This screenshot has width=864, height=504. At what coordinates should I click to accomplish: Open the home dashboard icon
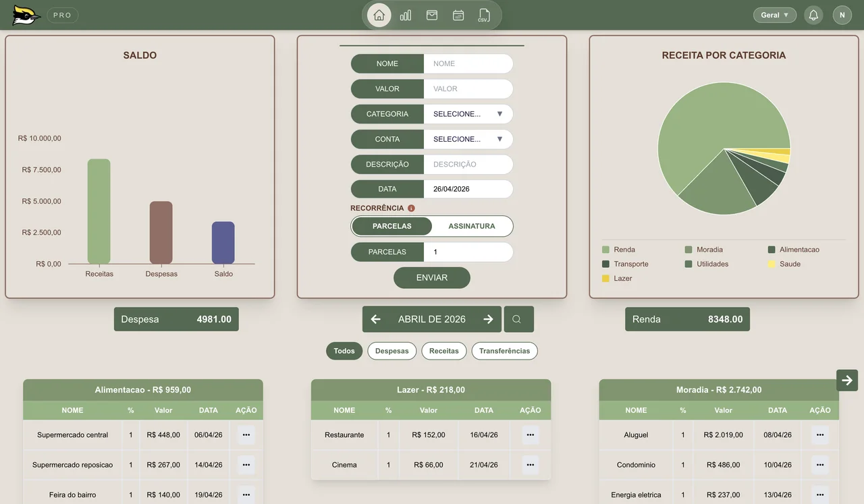point(379,15)
